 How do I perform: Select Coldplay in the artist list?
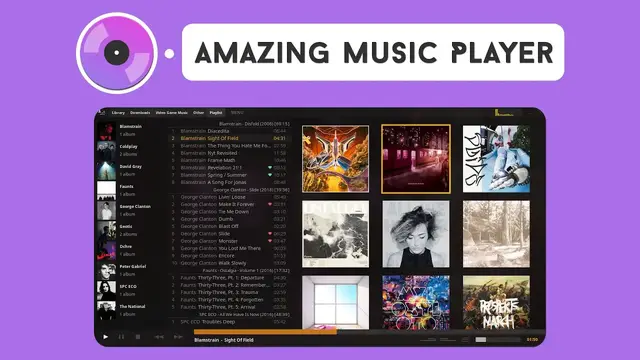tap(129, 147)
